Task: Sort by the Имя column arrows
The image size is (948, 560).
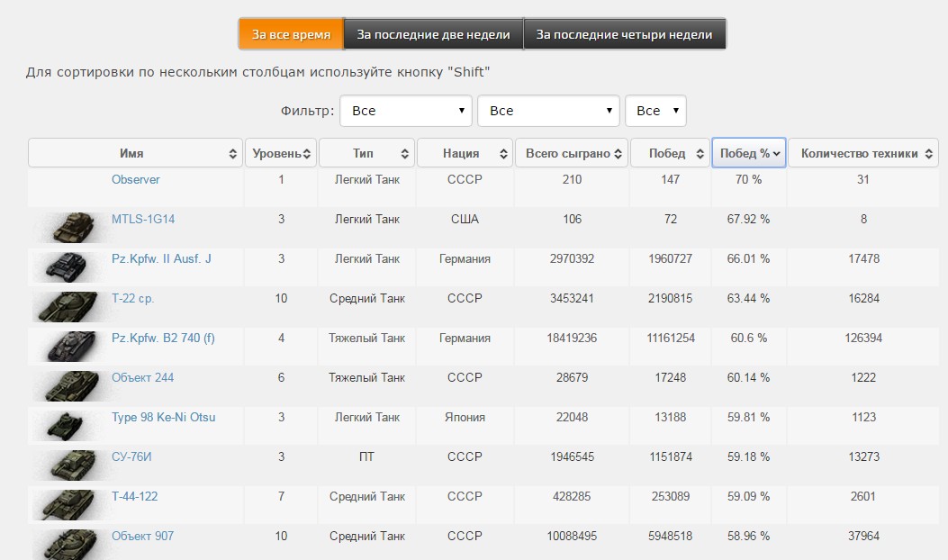Action: click(x=232, y=154)
